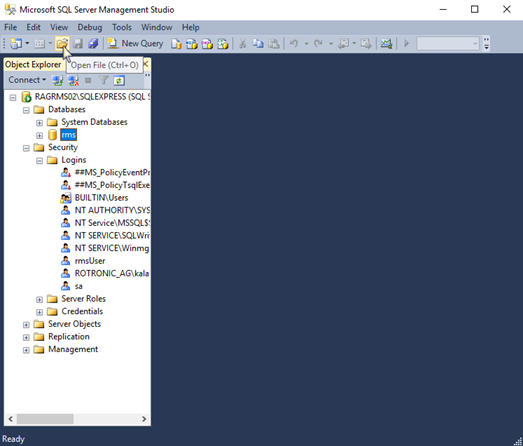Click the Filter funnel icon

tap(104, 80)
